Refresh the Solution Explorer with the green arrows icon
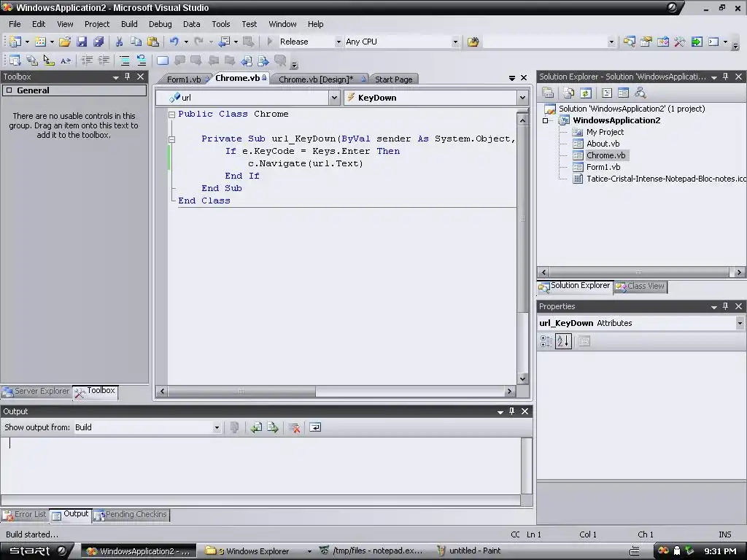The image size is (747, 560). click(586, 93)
